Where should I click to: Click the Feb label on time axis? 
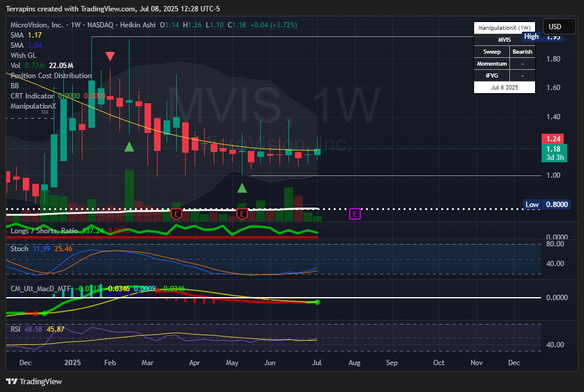[x=110, y=363]
